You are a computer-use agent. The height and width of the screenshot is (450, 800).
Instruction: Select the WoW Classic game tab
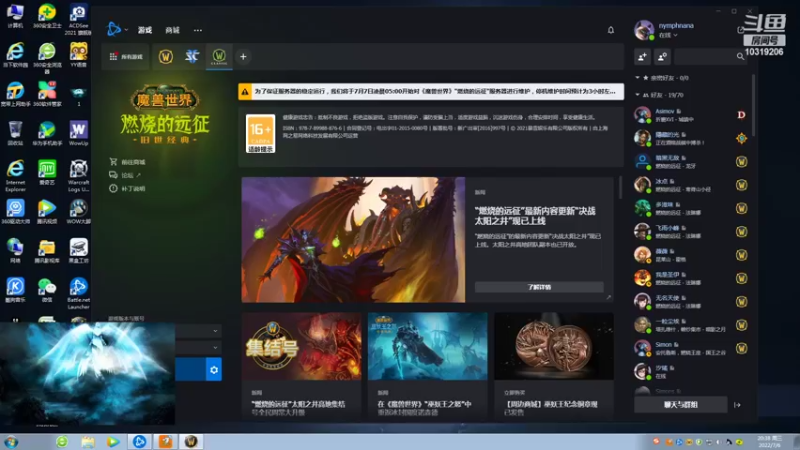pyautogui.click(x=219, y=57)
